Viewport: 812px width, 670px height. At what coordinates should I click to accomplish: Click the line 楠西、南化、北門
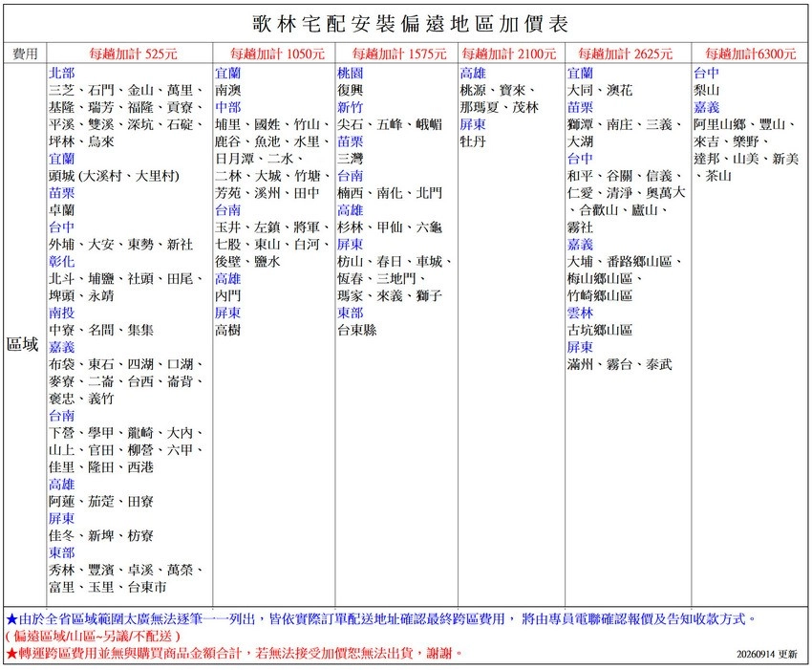pos(390,193)
